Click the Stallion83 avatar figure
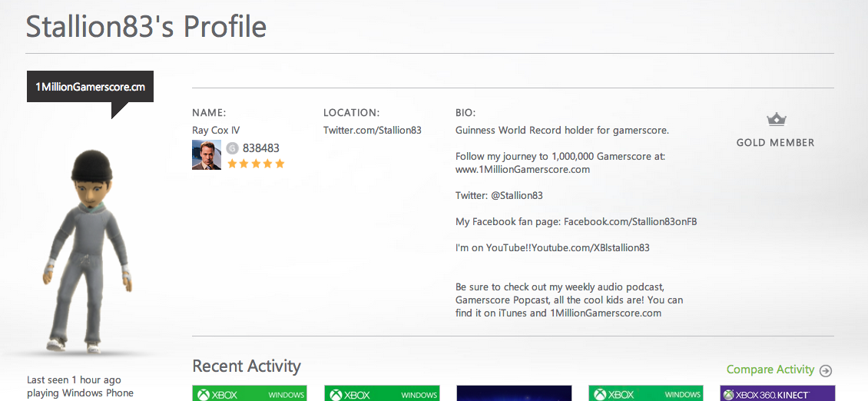This screenshot has height=401, width=868. (88, 251)
